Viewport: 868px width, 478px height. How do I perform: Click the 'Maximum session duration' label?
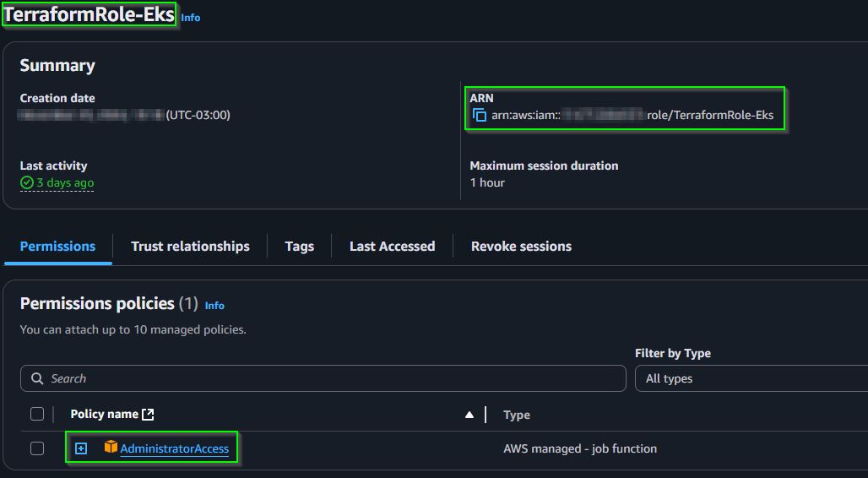point(544,166)
